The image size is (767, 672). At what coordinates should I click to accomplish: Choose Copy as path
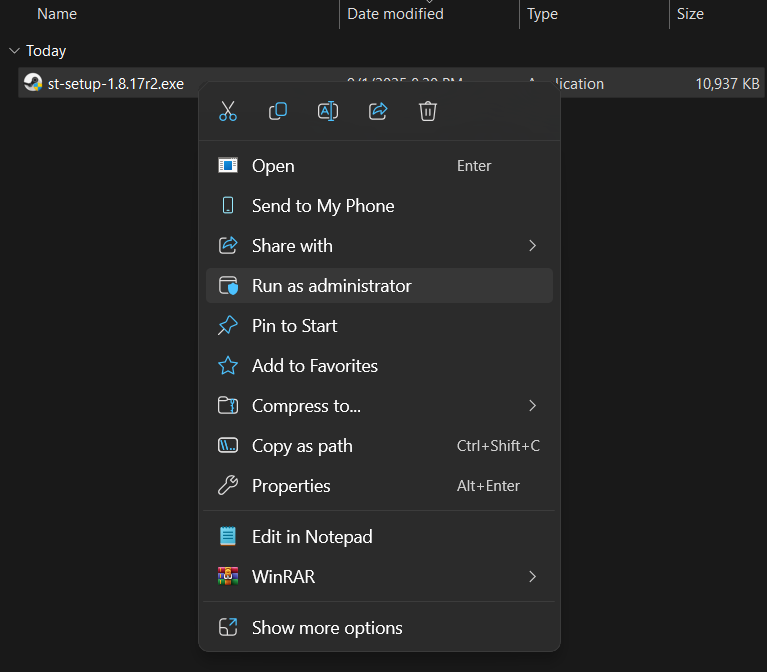point(379,446)
